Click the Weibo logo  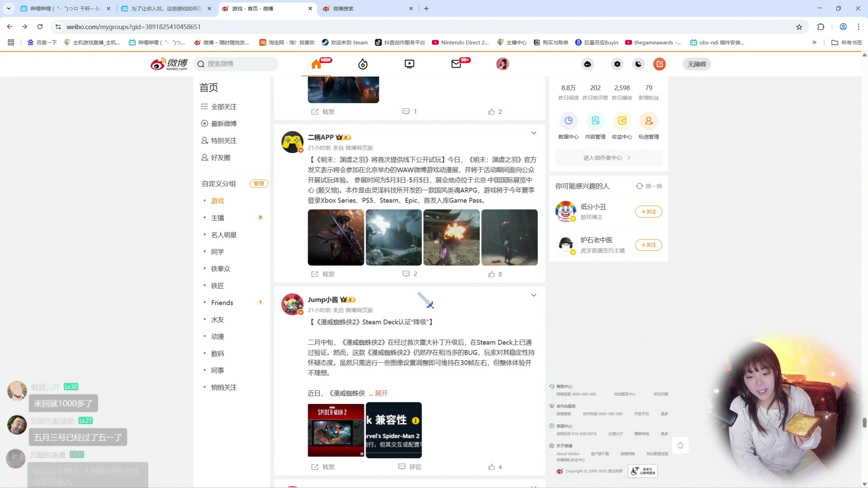coord(169,64)
